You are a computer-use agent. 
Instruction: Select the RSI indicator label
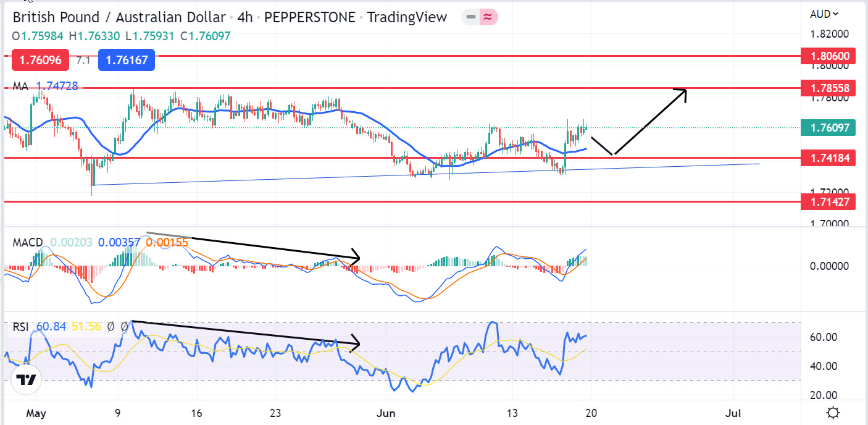click(21, 326)
